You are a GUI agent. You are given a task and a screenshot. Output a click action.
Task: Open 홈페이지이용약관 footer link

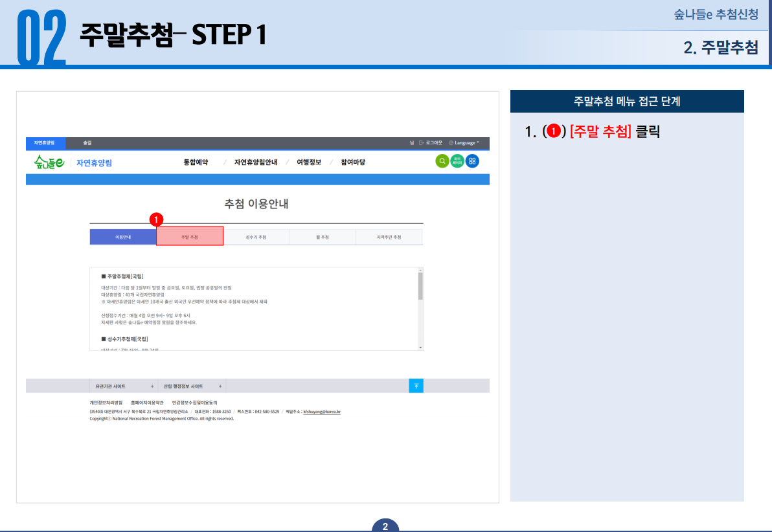click(x=147, y=403)
